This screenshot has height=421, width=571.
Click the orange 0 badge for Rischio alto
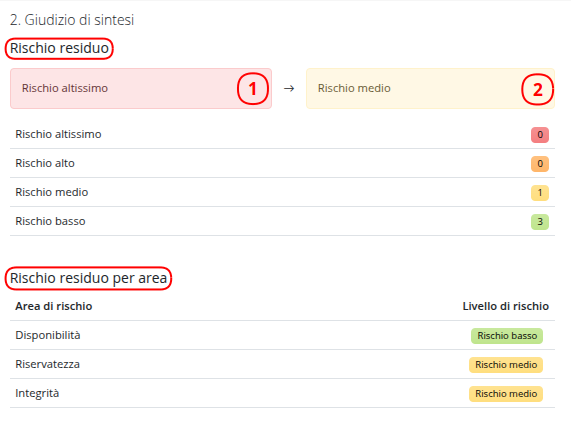(x=540, y=164)
